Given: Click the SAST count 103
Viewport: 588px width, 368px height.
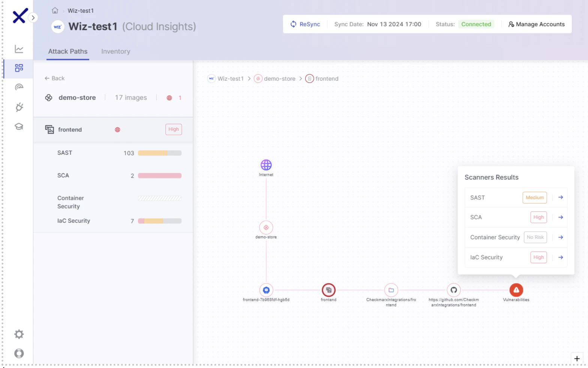Looking at the screenshot, I should pyautogui.click(x=129, y=153).
